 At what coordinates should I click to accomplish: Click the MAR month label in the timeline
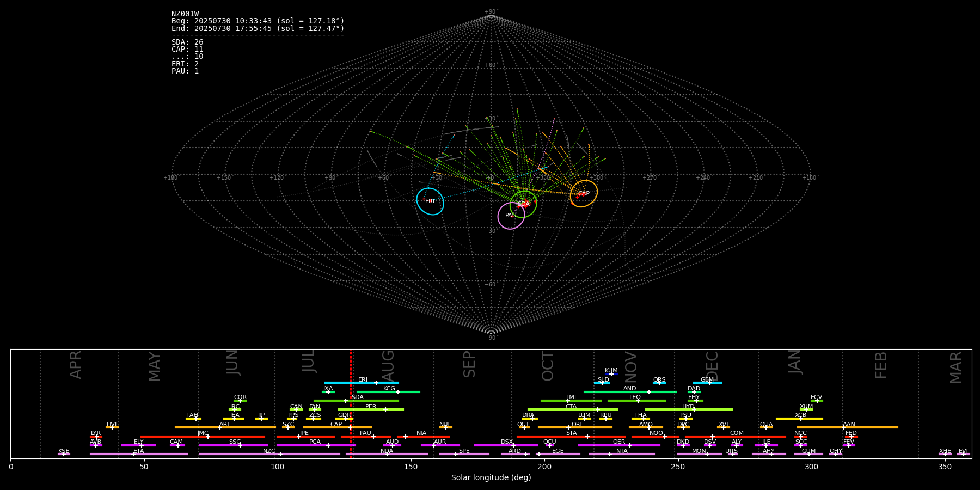956,367
